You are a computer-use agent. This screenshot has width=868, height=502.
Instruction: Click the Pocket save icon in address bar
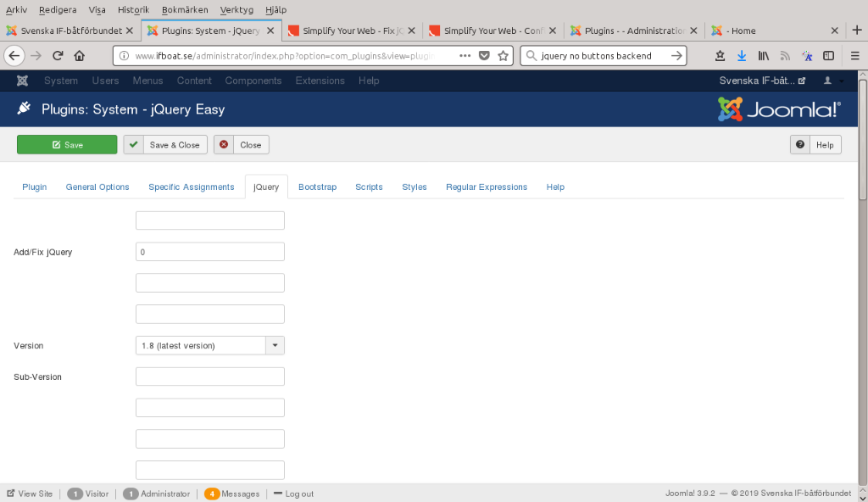click(x=484, y=56)
